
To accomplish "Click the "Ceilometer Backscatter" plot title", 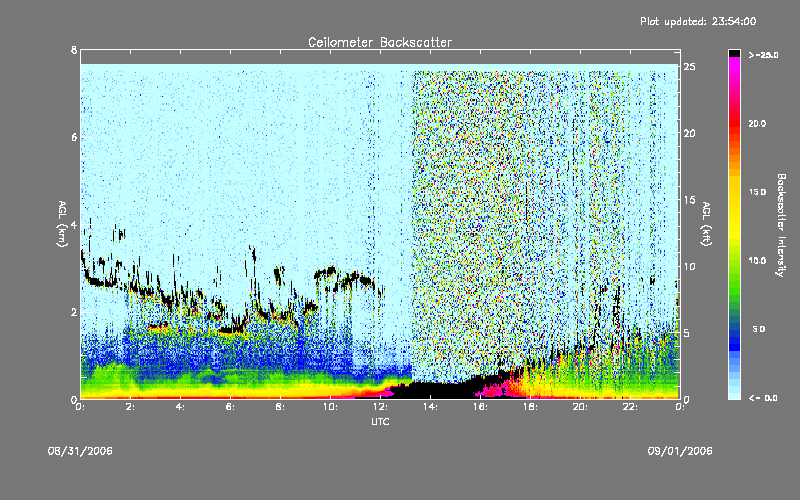I will click(380, 42).
